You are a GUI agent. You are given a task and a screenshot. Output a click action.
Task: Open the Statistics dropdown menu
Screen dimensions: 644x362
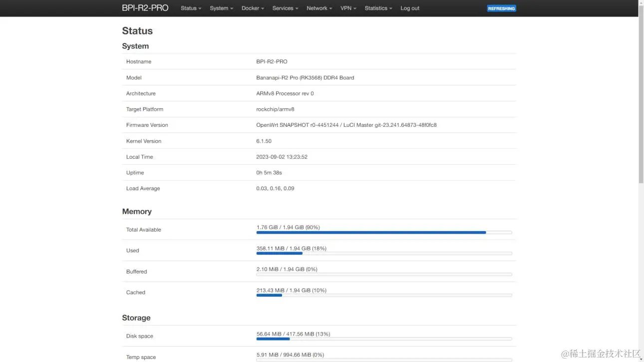(x=378, y=8)
